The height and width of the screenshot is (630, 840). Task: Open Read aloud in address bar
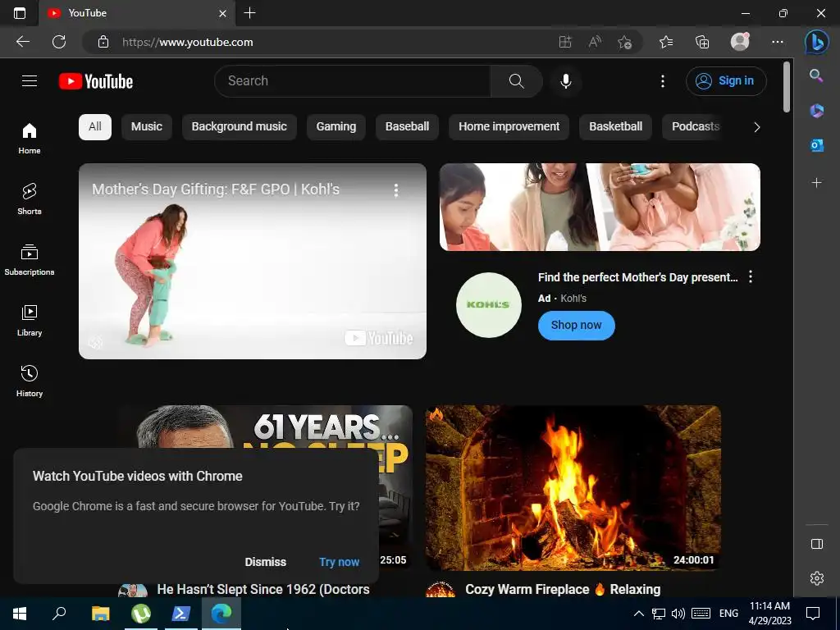[x=595, y=42]
